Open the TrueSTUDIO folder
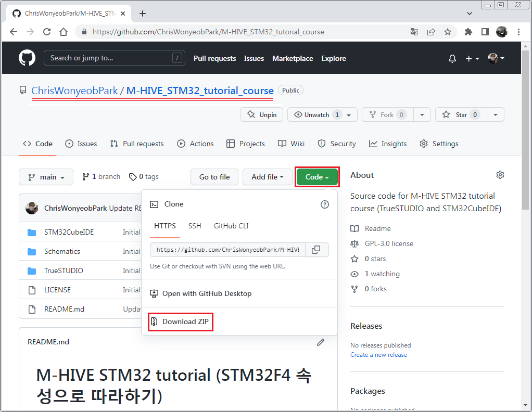Screen dimensions: 532x412 tap(64, 271)
